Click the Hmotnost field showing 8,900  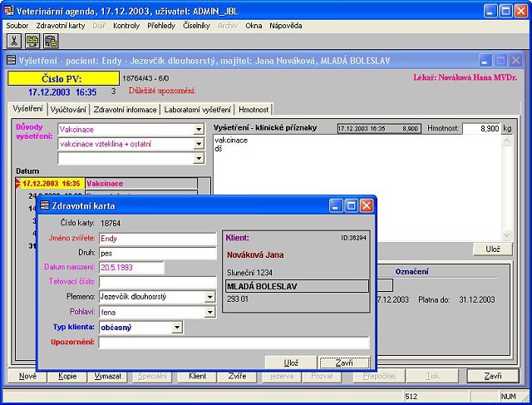[x=482, y=128]
